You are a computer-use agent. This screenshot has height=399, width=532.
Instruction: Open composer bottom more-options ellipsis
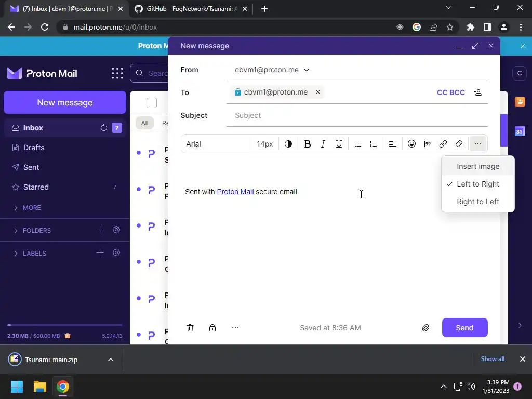coord(235,328)
